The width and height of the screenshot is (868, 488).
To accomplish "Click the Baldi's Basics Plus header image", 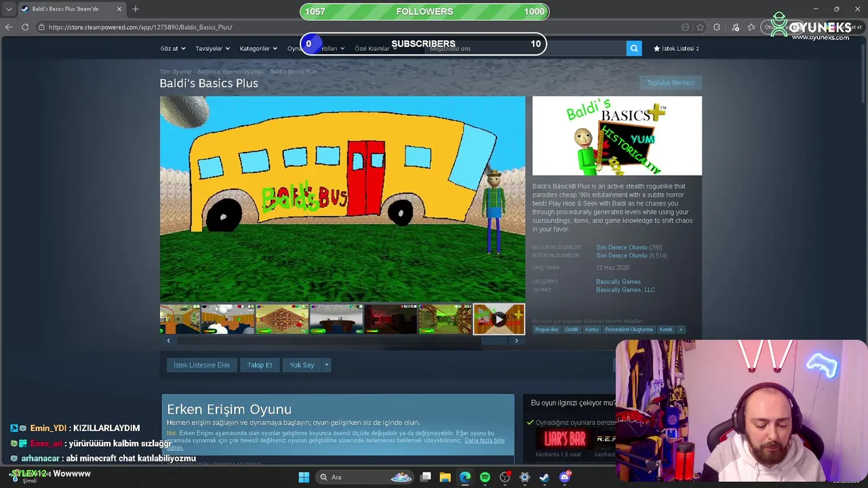I will (617, 136).
